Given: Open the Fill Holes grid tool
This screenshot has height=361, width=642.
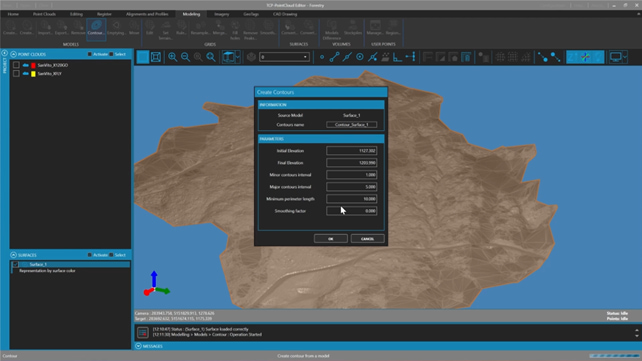Looking at the screenshot, I should point(235,30).
